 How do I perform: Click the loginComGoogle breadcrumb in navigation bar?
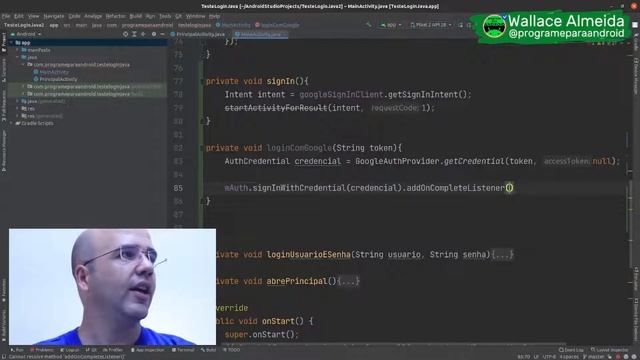click(x=277, y=25)
